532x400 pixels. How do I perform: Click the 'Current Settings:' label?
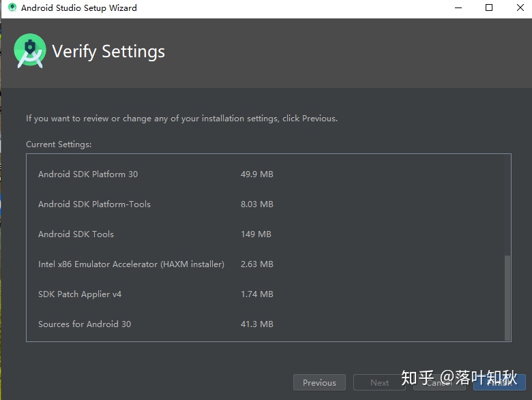59,144
